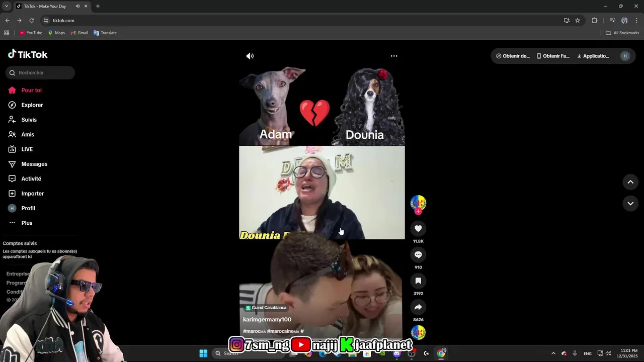Open Maps bookmark
Viewport: 644px width, 362px height.
coord(56,33)
